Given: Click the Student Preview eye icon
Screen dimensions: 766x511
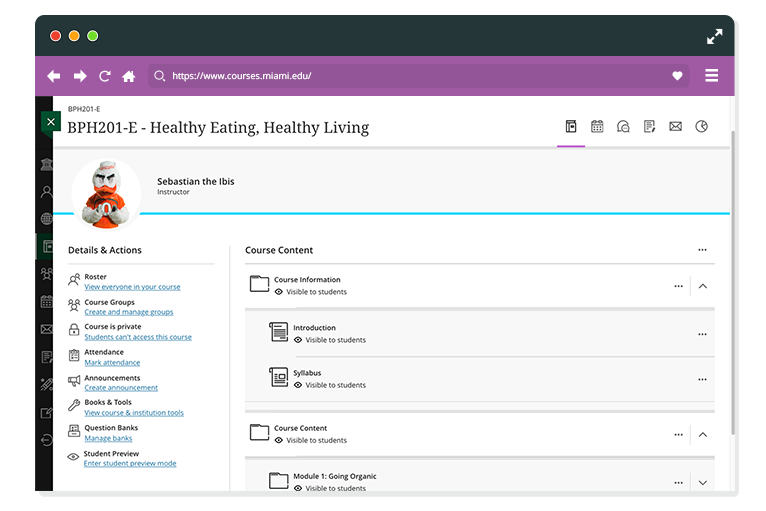Looking at the screenshot, I should point(73,457).
